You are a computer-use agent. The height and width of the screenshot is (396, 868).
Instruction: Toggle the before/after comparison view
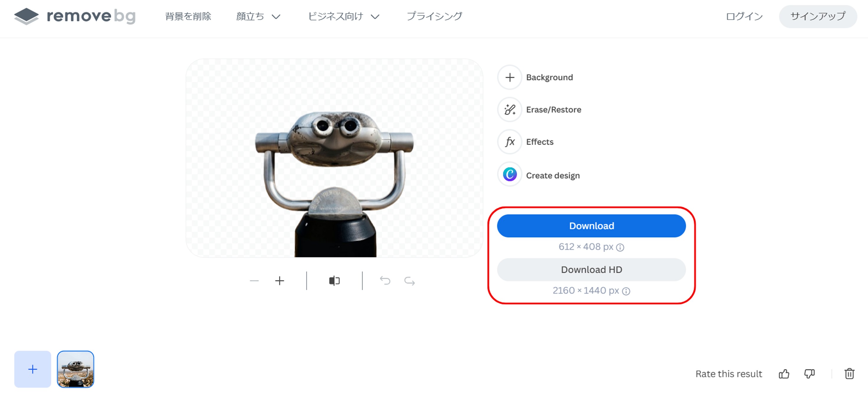click(x=334, y=281)
